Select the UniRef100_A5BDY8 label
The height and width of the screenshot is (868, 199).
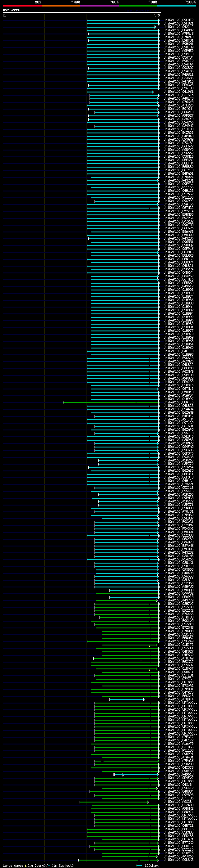tap(179, 392)
